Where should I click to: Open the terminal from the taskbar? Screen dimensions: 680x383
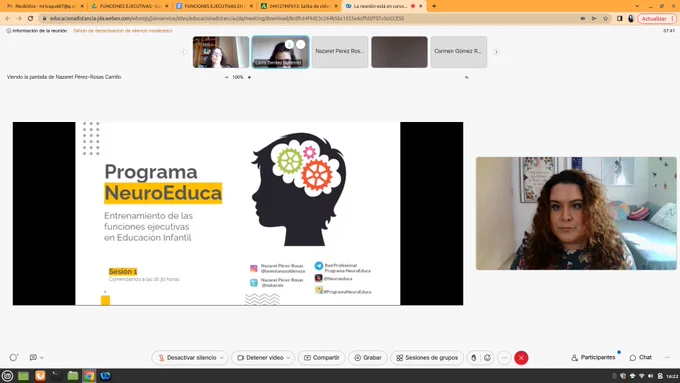[x=56, y=376]
